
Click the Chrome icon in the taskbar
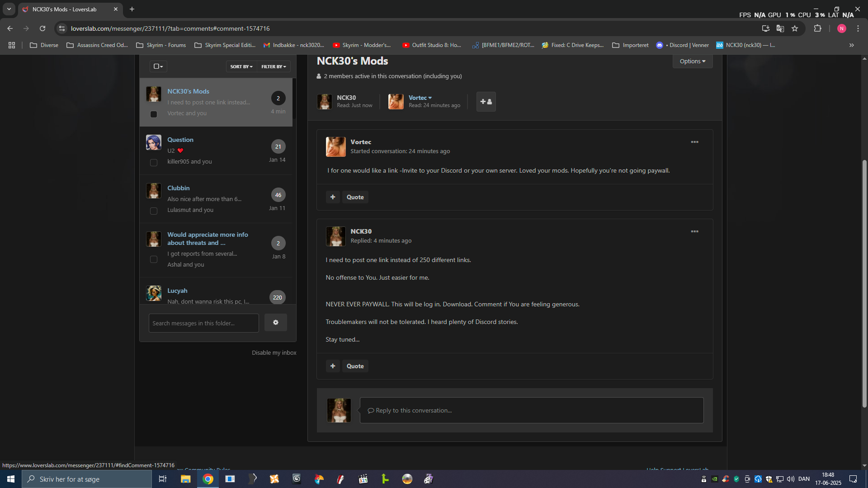[208, 479]
